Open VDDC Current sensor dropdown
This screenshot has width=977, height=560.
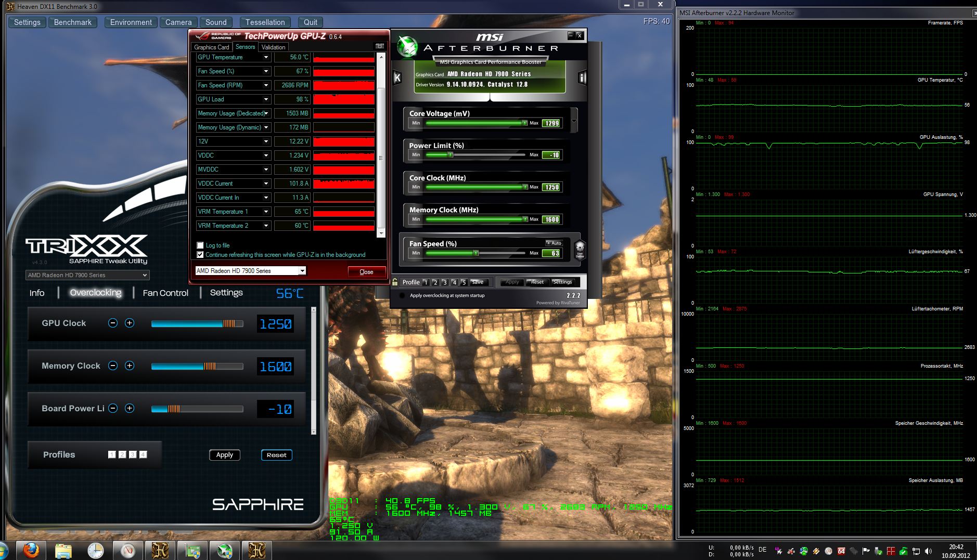(266, 184)
